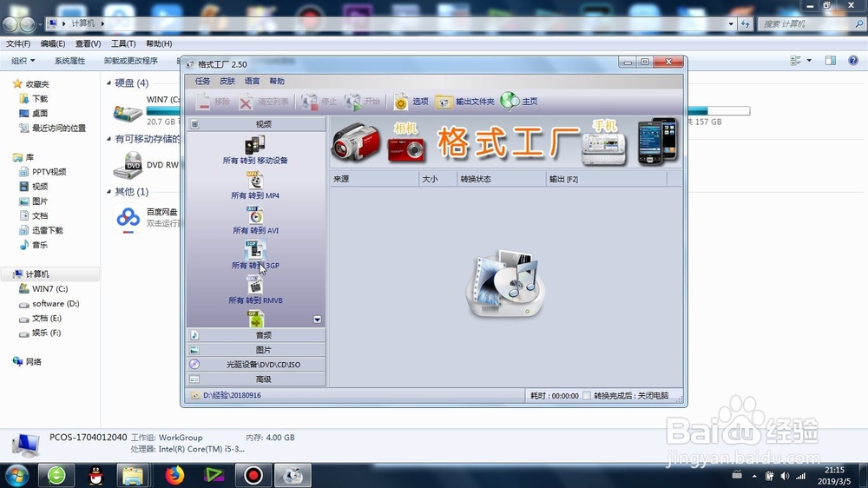This screenshot has width=868, height=488.
Task: Toggle 转换完成后:关闭电脑 checkbox
Action: [587, 395]
